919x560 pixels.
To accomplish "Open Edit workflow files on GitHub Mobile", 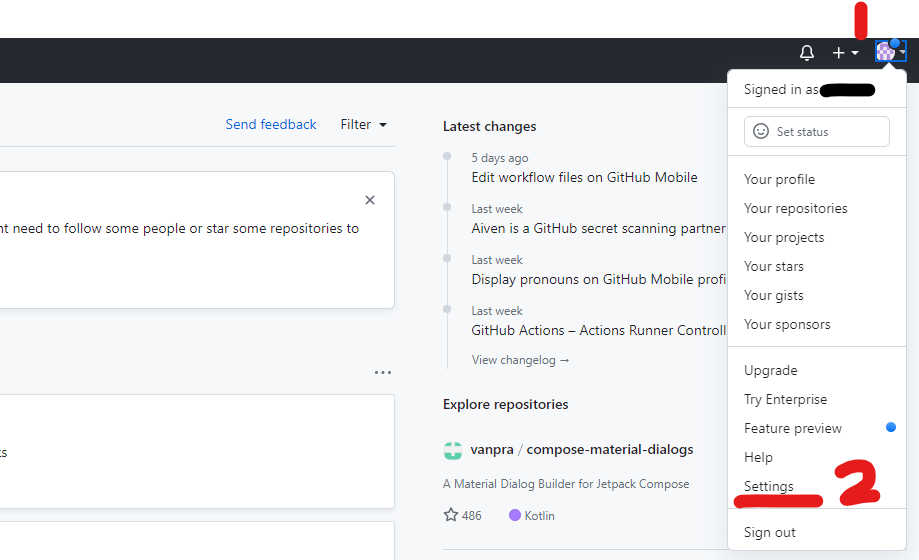I will pos(584,178).
